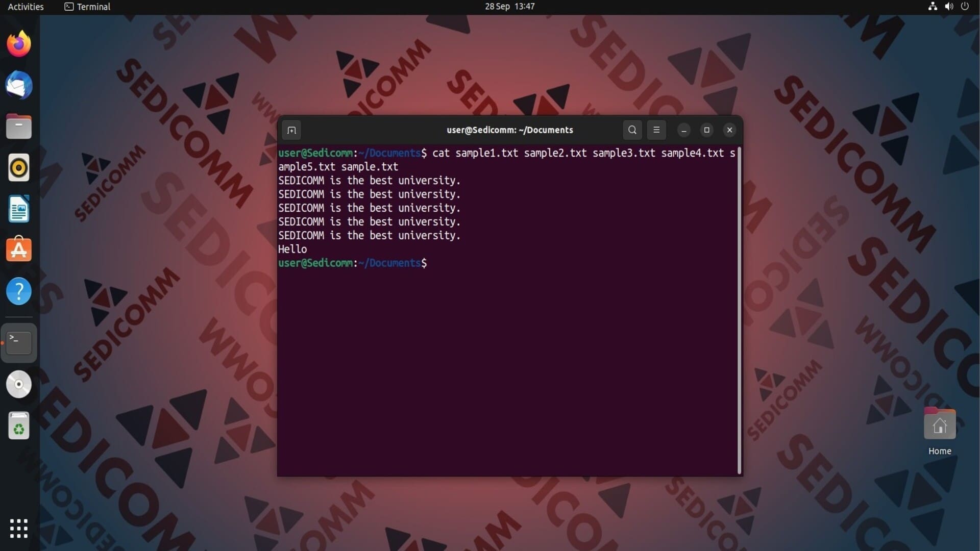Image resolution: width=980 pixels, height=551 pixels.
Task: Open the disc drive icon in dock
Action: pos(19,384)
